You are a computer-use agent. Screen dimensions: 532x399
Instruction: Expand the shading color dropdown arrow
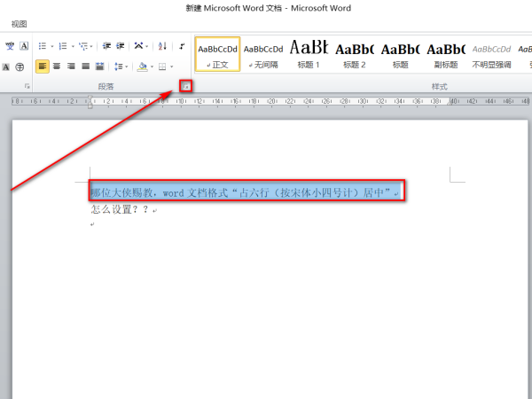tap(152, 66)
